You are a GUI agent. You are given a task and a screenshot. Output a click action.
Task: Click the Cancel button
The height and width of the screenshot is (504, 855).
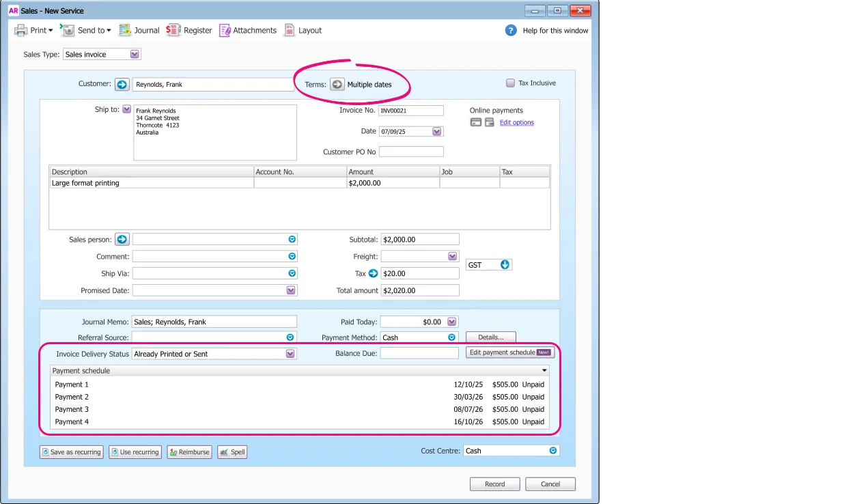(x=550, y=484)
